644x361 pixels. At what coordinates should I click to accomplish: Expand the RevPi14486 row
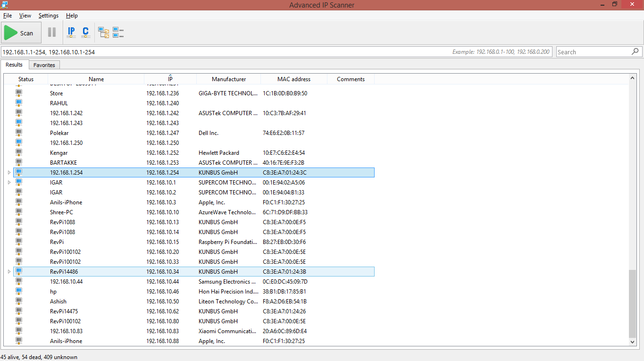[x=9, y=272]
